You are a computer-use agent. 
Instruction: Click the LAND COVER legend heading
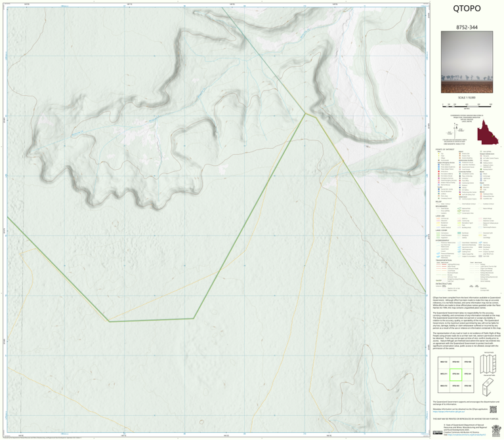coord(442,230)
